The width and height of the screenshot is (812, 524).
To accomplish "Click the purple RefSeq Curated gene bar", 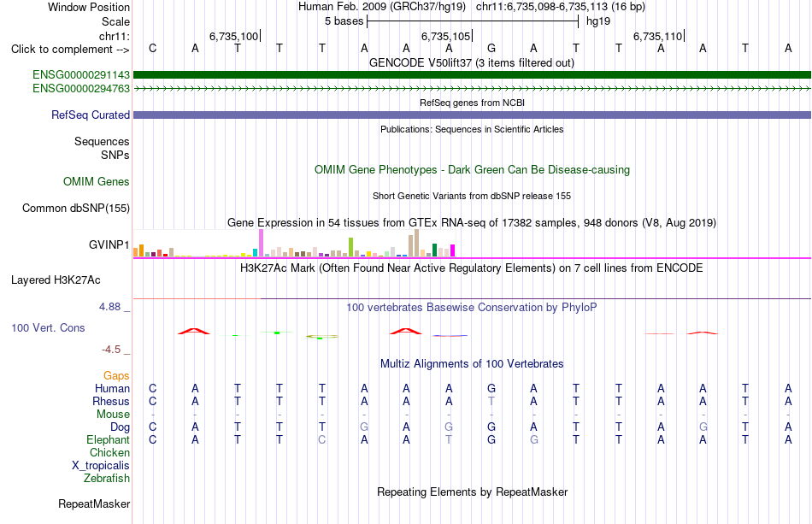I will (472, 115).
